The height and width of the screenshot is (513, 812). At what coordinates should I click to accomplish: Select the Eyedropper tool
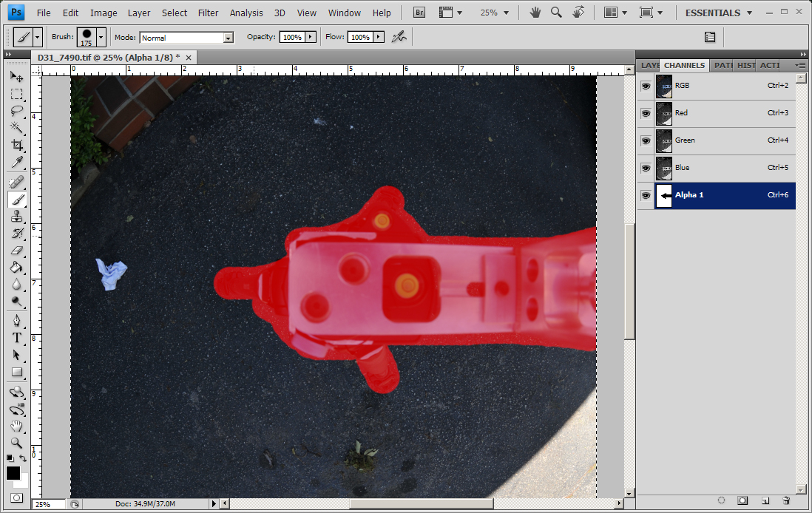pyautogui.click(x=16, y=163)
